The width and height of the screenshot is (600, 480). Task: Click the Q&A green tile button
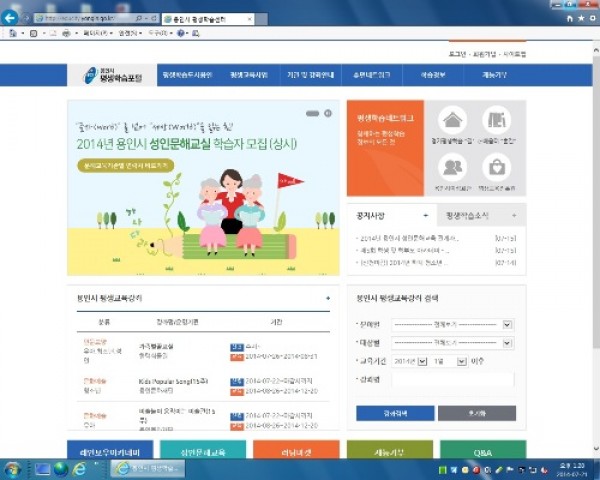tap(482, 451)
